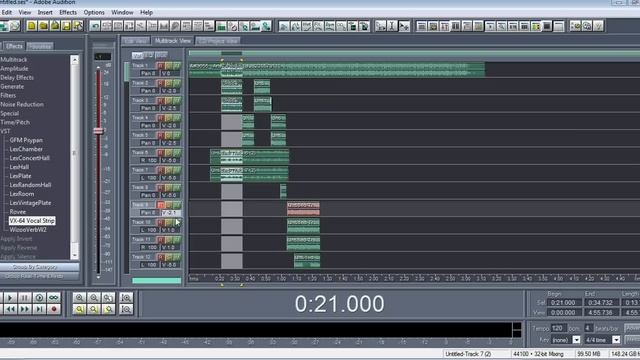Select the red clip on Track 9
Viewport: 640px width, 360px height.
point(303,208)
